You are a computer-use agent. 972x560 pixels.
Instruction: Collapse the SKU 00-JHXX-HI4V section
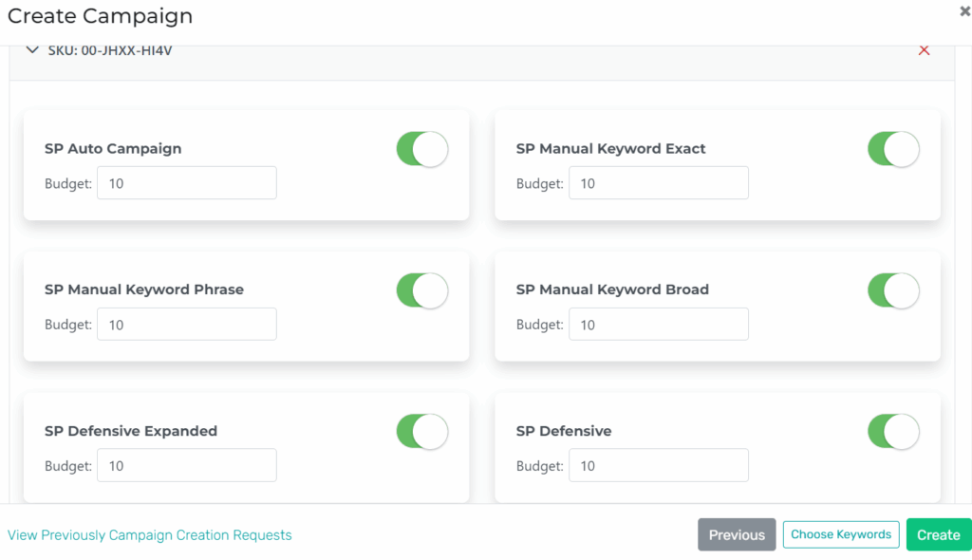(32, 49)
